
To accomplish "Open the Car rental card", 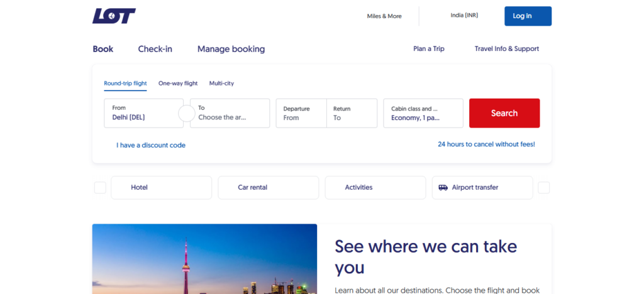I will pos(268,188).
